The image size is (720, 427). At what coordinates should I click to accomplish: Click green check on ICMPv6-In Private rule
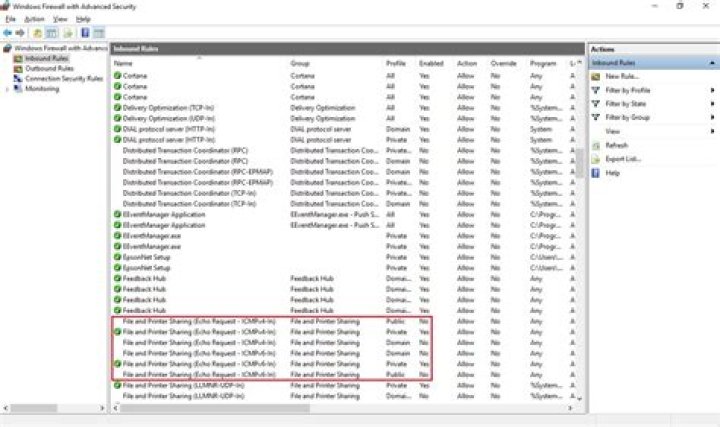click(118, 364)
